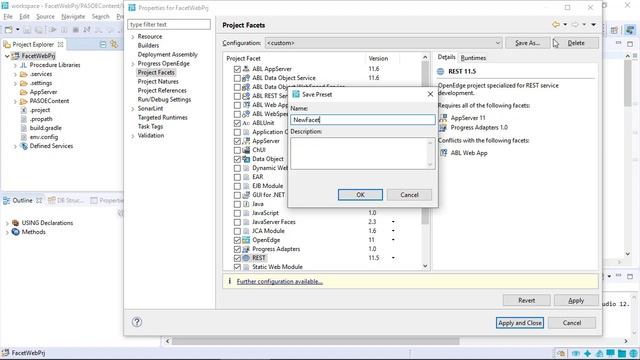
Task: Click the Methods icon in Outline view
Action: [16, 232]
